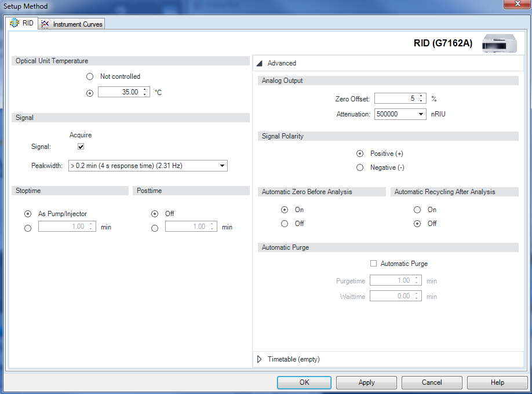The image size is (532, 394).
Task: Click the curves icon on Instrument Curves tab
Action: pyautogui.click(x=45, y=24)
